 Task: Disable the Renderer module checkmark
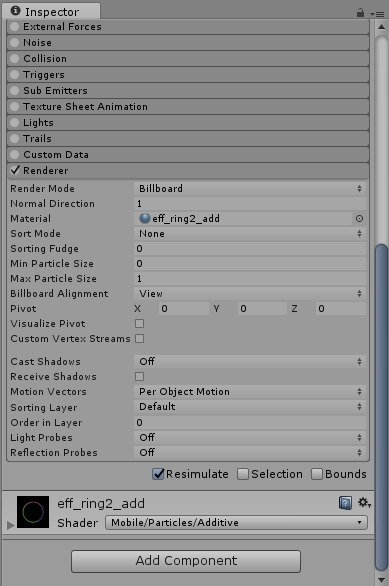click(x=15, y=170)
